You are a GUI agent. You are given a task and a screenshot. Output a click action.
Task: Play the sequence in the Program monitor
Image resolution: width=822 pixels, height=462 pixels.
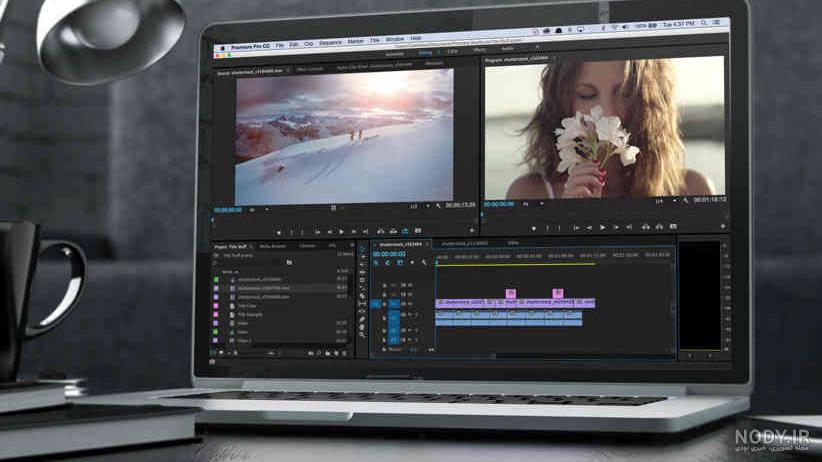pos(603,228)
